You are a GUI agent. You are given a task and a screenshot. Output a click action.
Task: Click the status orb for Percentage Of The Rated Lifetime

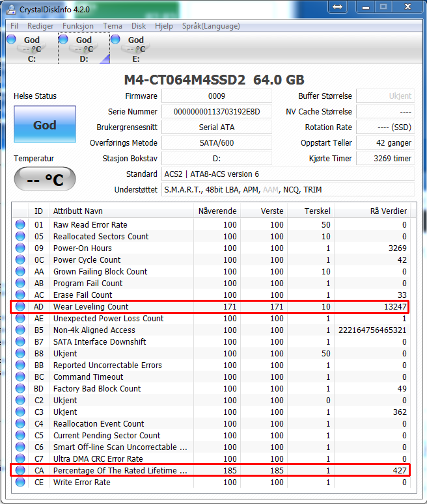pyautogui.click(x=20, y=470)
